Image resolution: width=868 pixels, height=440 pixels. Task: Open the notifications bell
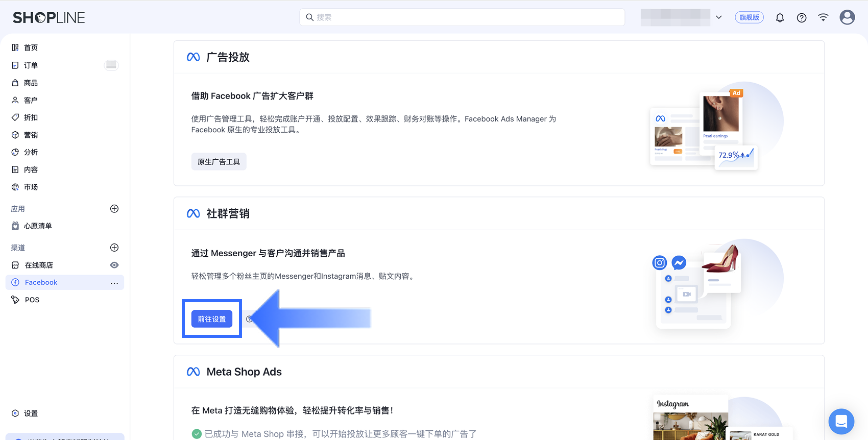coord(780,18)
